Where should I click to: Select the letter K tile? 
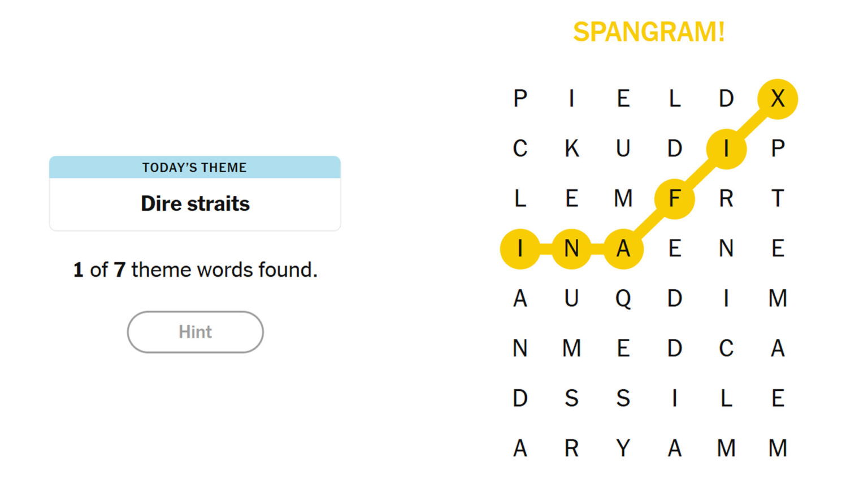pos(571,149)
